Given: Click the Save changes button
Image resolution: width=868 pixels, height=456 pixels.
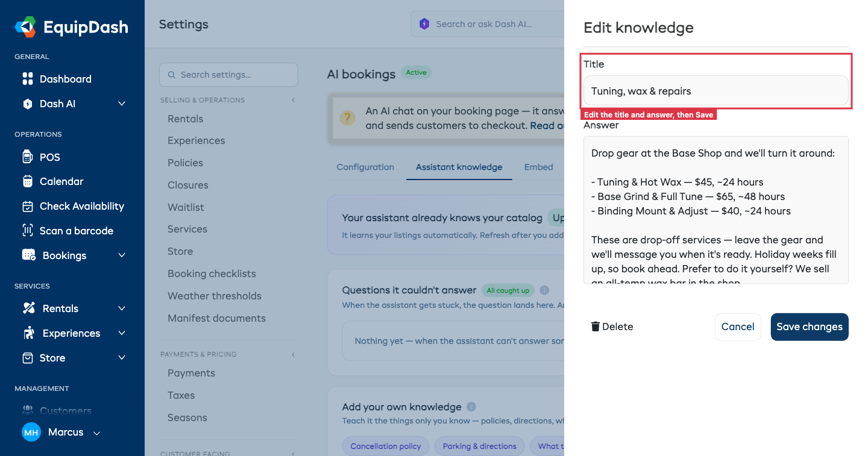Looking at the screenshot, I should [810, 326].
